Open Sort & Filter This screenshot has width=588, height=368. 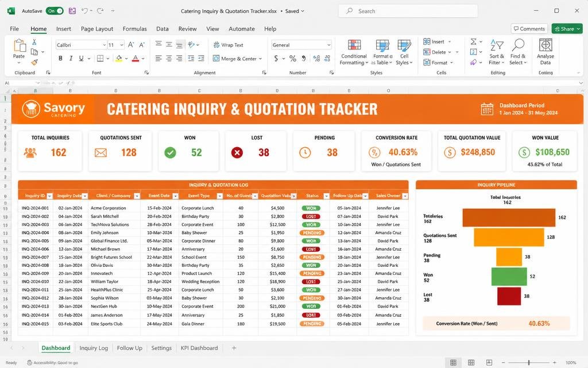[497, 52]
